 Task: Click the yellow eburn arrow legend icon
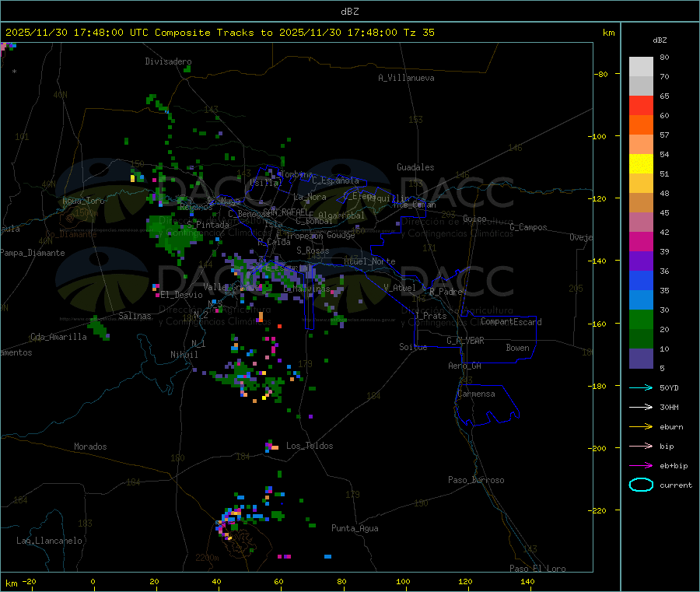point(641,427)
